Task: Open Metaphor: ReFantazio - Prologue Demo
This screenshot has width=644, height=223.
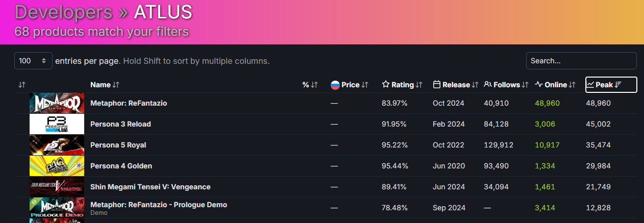Action: 159,205
